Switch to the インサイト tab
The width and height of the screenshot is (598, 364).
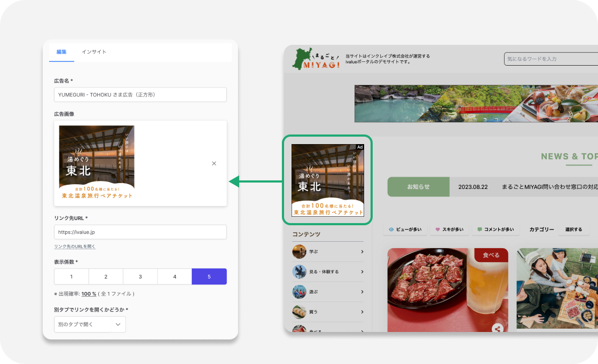(x=94, y=52)
